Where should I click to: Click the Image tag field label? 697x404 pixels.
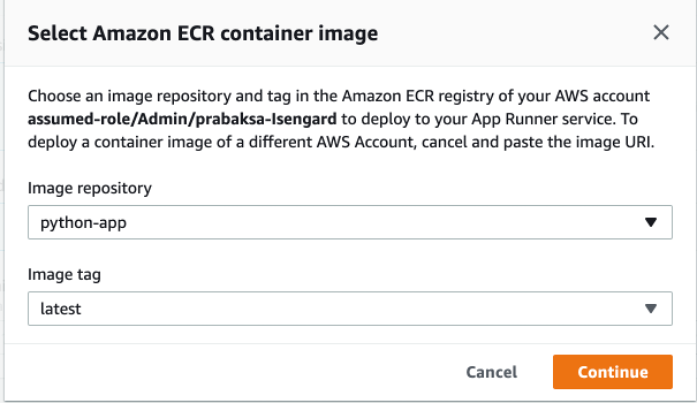64,275
